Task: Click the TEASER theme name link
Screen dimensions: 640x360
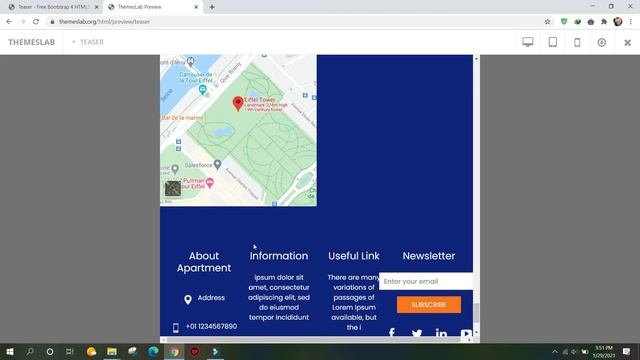Action: [91, 42]
